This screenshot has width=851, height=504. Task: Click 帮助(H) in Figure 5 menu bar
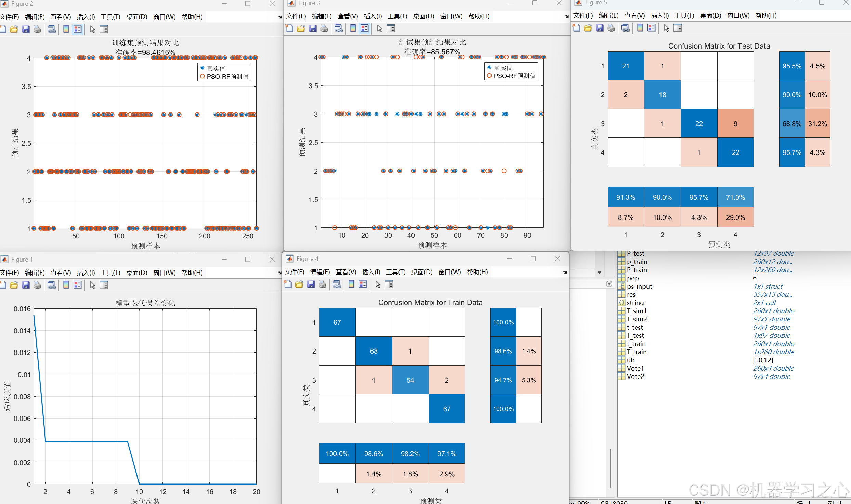coord(766,16)
